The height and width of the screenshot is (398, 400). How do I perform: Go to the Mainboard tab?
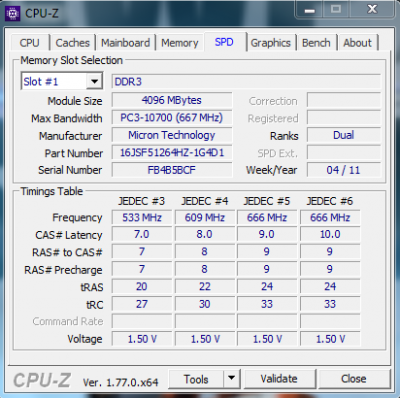pyautogui.click(x=126, y=43)
